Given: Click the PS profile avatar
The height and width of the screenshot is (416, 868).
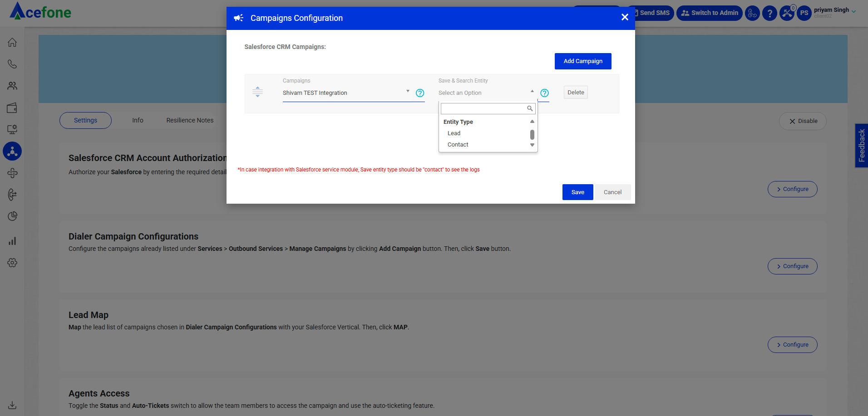Looking at the screenshot, I should tap(804, 13).
